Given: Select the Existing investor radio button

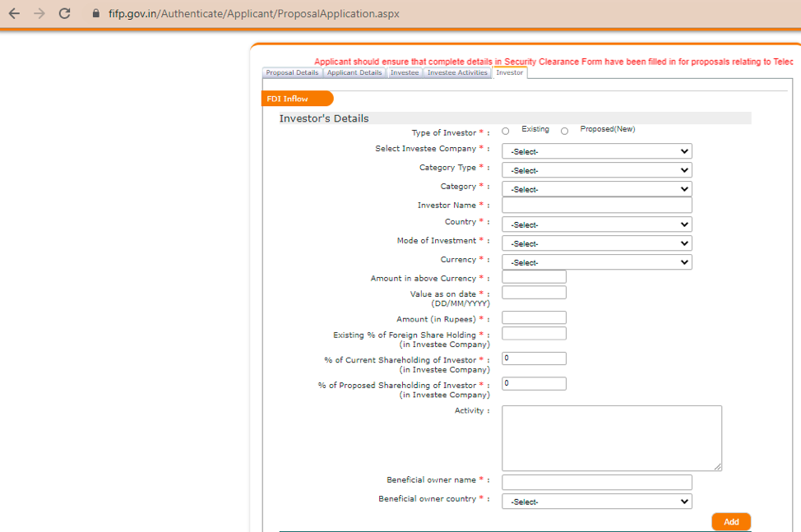Looking at the screenshot, I should (506, 131).
